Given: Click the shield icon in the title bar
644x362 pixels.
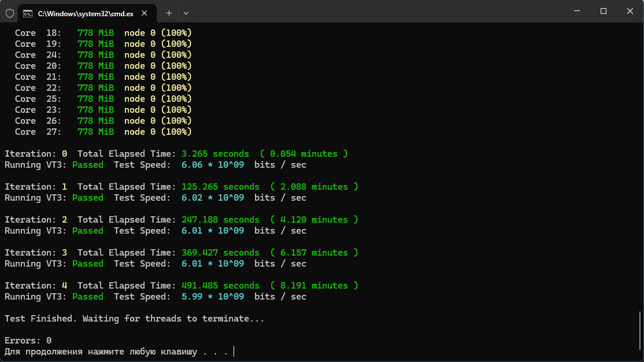Looking at the screenshot, I should pos(10,13).
